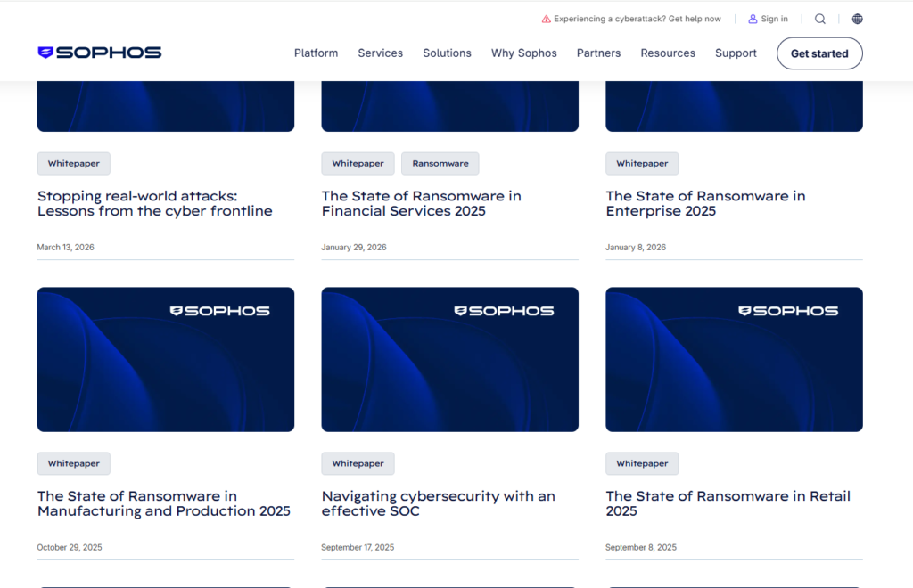
Task: Open the Partners menu item
Action: (598, 53)
